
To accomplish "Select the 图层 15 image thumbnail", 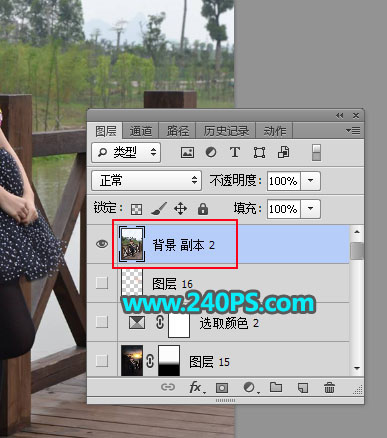I will coord(132,361).
